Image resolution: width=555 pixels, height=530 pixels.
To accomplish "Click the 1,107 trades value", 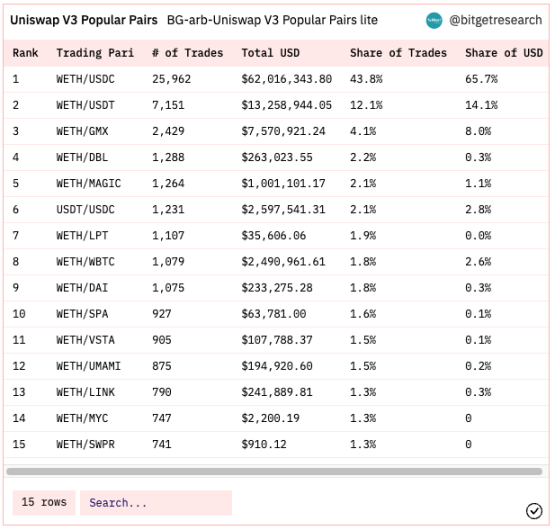I will 168,236.
